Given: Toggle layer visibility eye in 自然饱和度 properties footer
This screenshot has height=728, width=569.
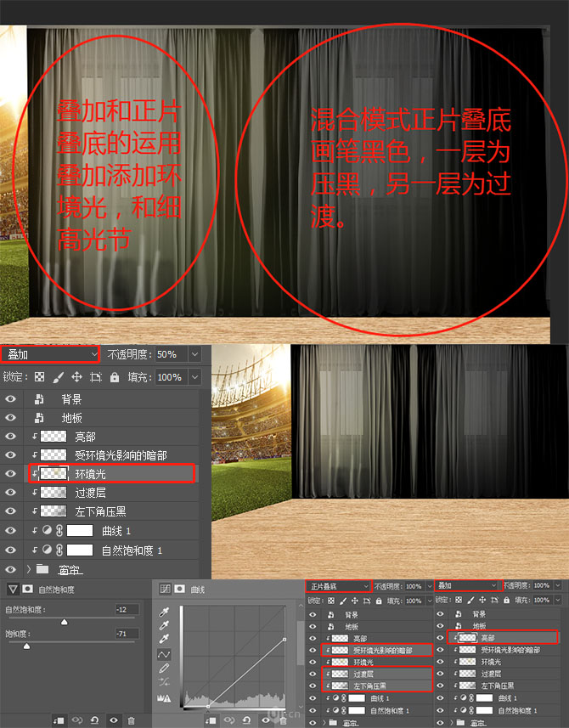Looking at the screenshot, I should click(113, 720).
